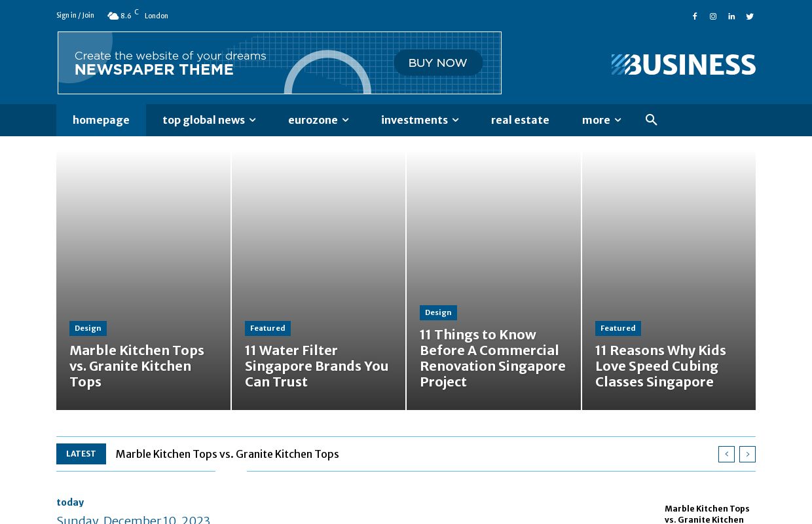The image size is (812, 524).
Task: Select the homepage menu item
Action: (101, 120)
